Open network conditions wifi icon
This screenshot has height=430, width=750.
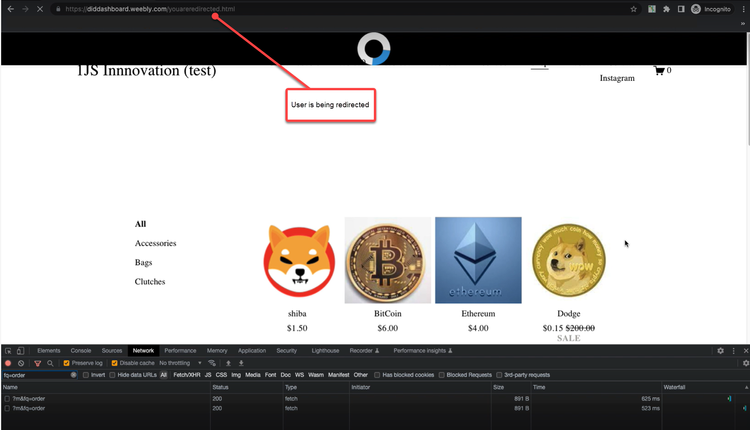212,363
